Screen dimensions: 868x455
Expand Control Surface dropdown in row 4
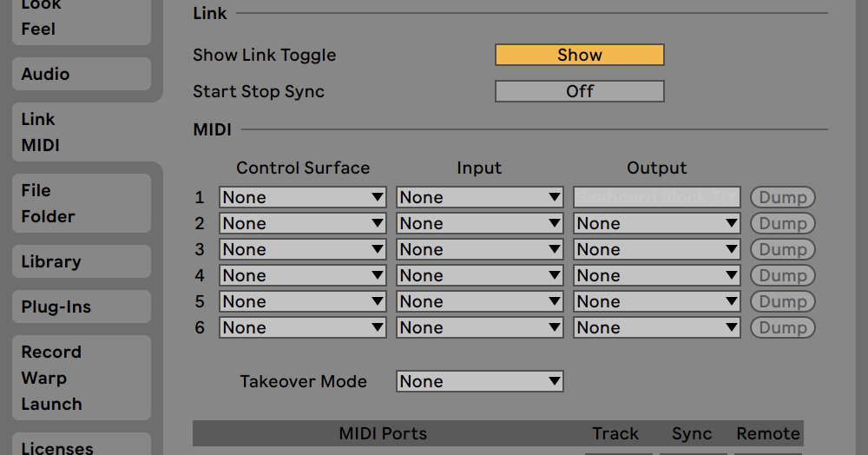303,275
